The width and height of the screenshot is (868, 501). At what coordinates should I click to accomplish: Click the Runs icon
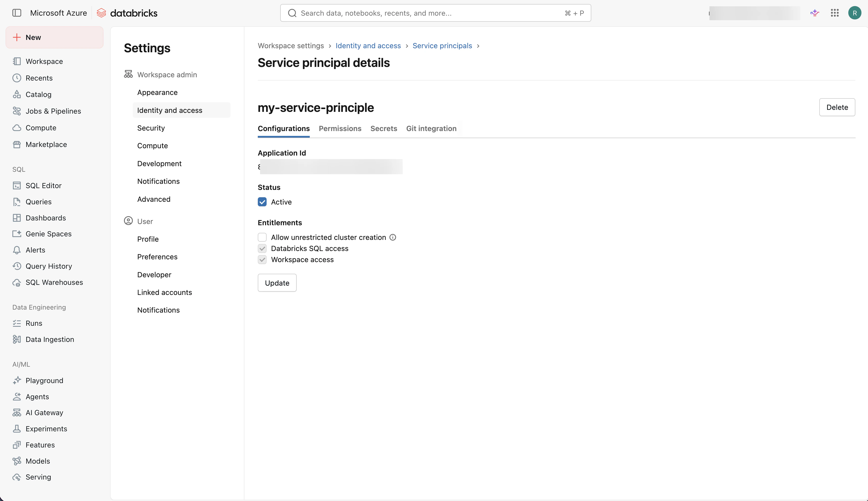tap(17, 323)
